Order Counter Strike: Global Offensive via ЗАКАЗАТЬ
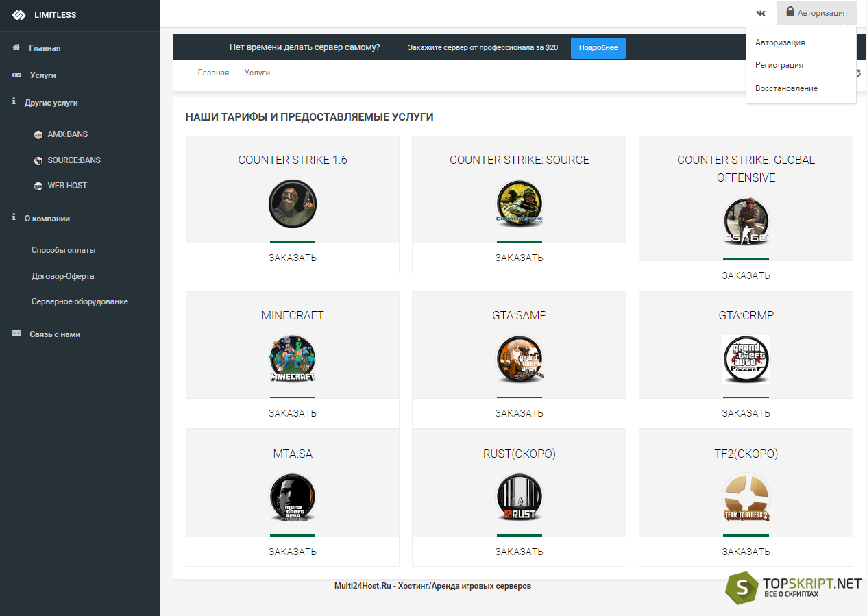 pyautogui.click(x=746, y=275)
